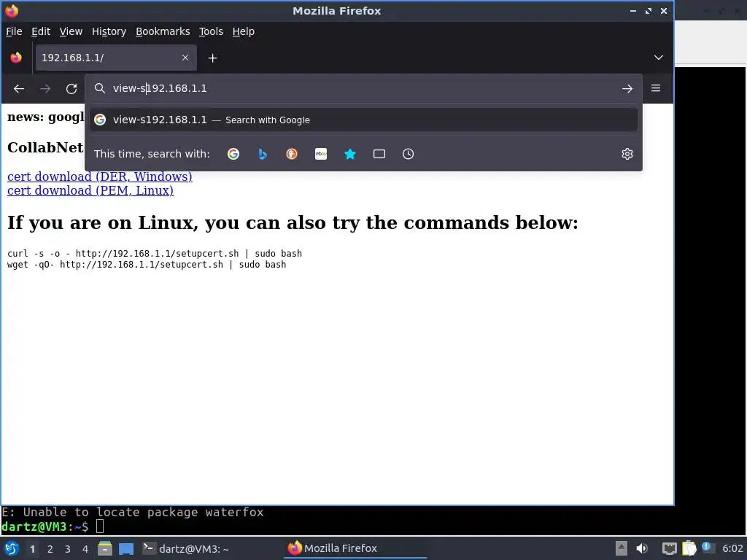The width and height of the screenshot is (747, 560).
Task: Search this time with eBay icon
Action: point(321,154)
